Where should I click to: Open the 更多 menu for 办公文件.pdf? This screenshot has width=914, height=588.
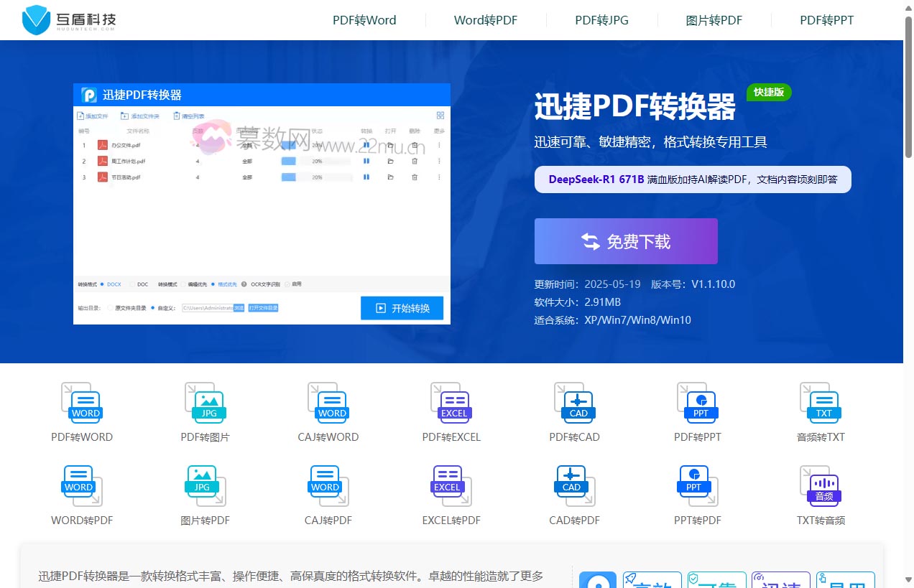(440, 144)
